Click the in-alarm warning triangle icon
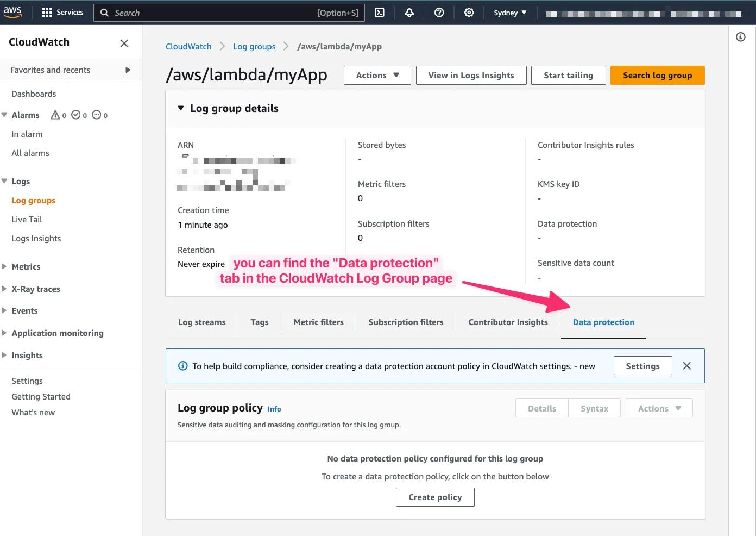Viewport: 756px width, 536px height. [x=55, y=115]
